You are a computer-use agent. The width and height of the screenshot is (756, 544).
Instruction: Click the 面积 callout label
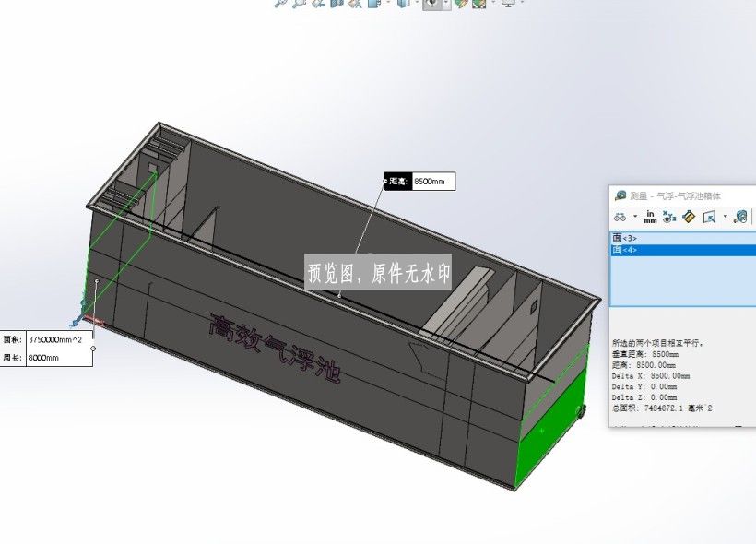pyautogui.click(x=13, y=339)
